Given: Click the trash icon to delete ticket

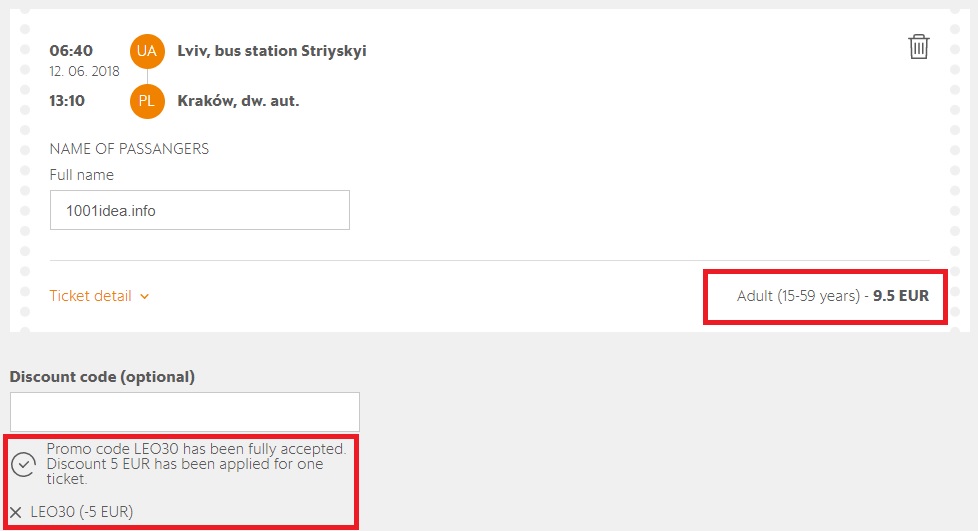Looking at the screenshot, I should (918, 47).
